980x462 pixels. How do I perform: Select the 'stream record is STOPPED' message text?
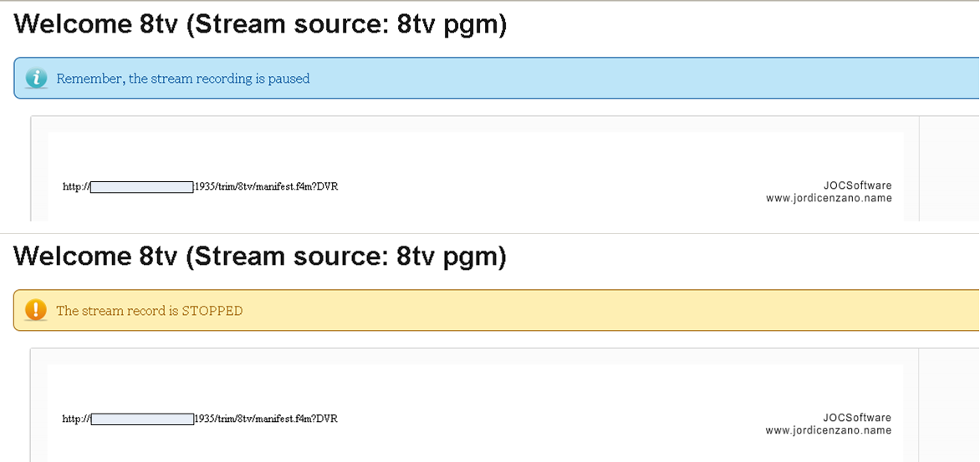tap(149, 311)
